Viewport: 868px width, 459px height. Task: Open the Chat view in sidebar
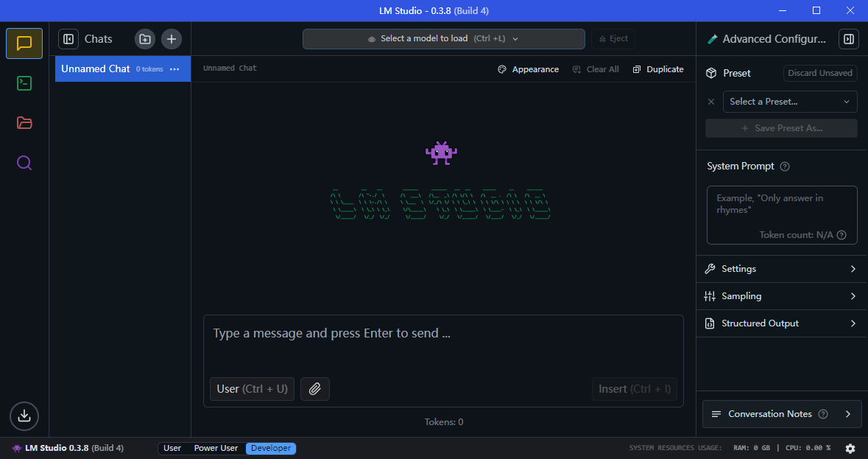24,43
